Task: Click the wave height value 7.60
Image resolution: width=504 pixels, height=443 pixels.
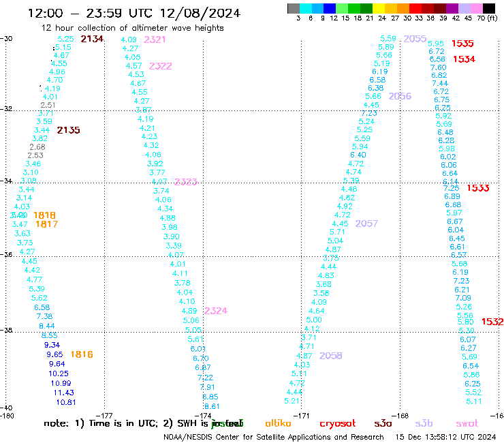Action: [439, 67]
